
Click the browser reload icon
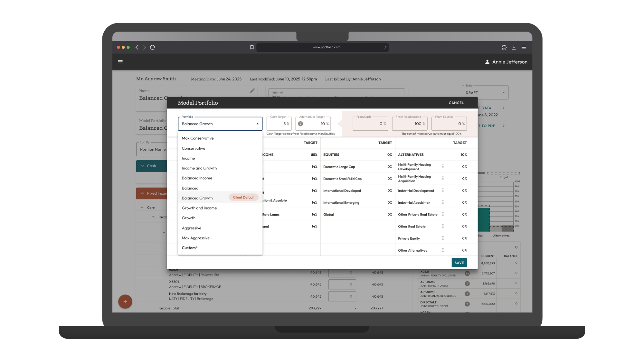(153, 47)
